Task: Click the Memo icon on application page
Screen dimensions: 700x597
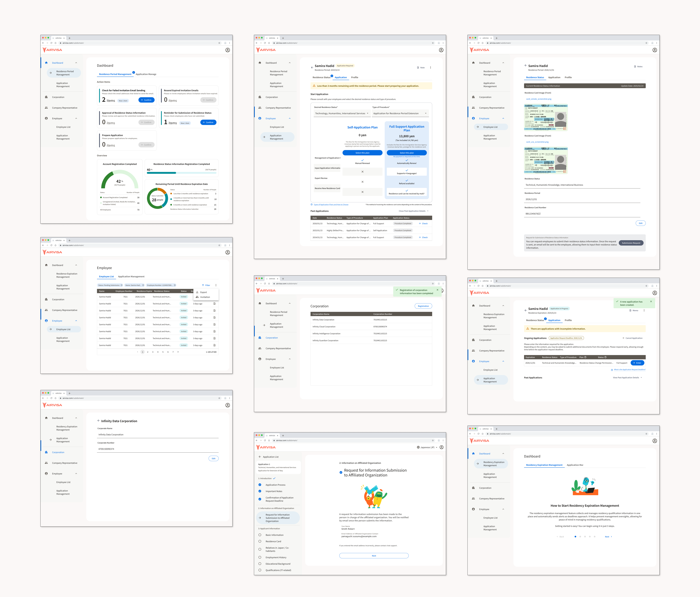Action: [630, 311]
